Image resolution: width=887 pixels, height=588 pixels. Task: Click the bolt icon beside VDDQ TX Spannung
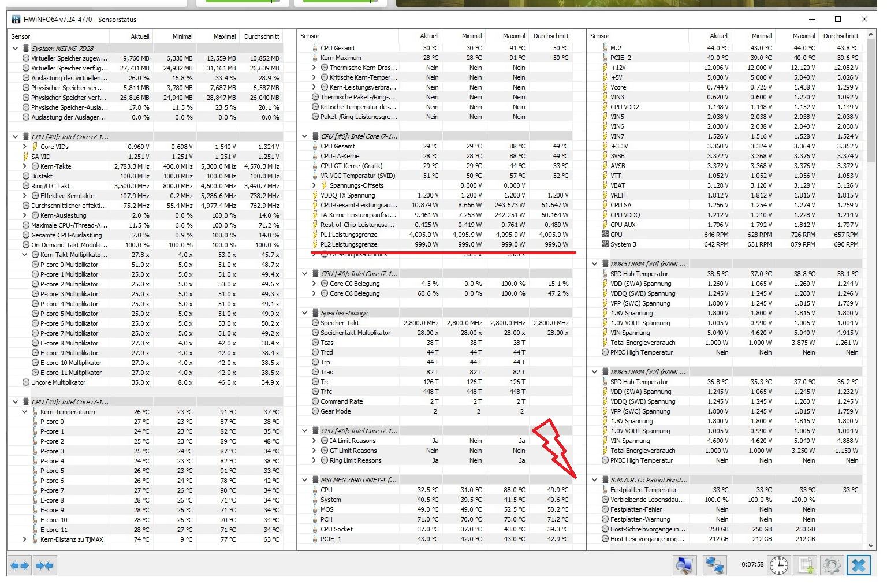[x=315, y=195]
